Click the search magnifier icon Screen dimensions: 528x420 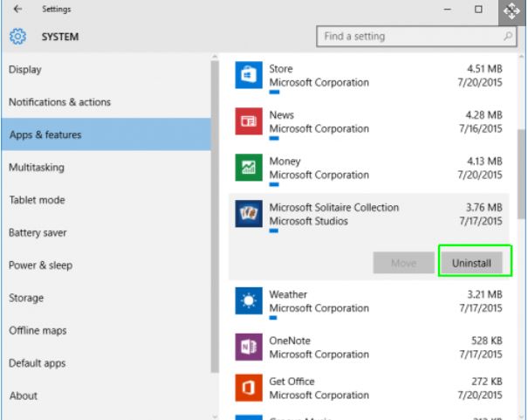[x=508, y=36]
